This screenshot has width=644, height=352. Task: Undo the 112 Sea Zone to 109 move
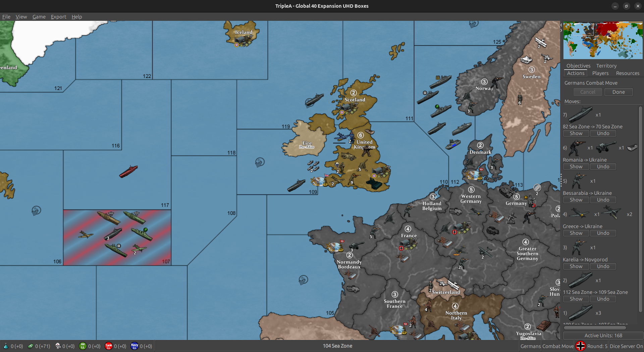603,299
